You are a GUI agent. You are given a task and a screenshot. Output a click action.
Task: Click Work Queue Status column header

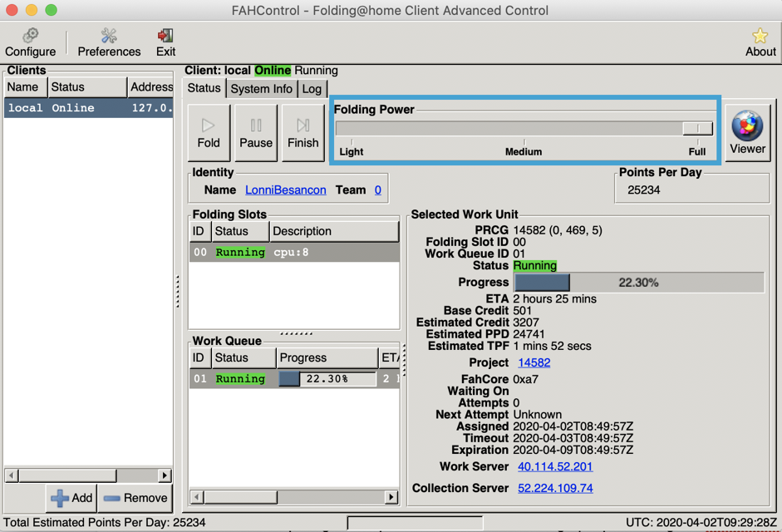coord(243,357)
